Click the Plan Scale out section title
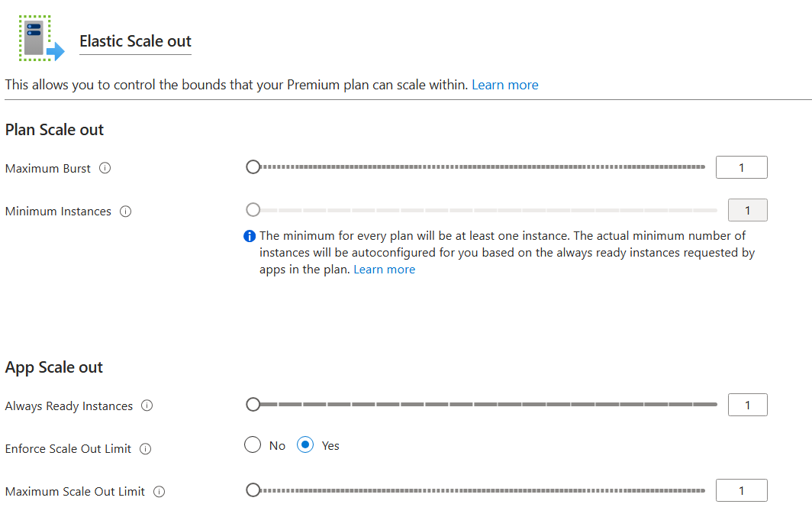The width and height of the screenshot is (812, 530). (54, 130)
